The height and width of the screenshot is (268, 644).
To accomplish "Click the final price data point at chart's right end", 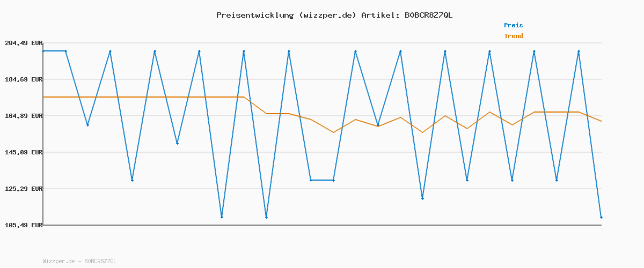I will click(x=601, y=217).
